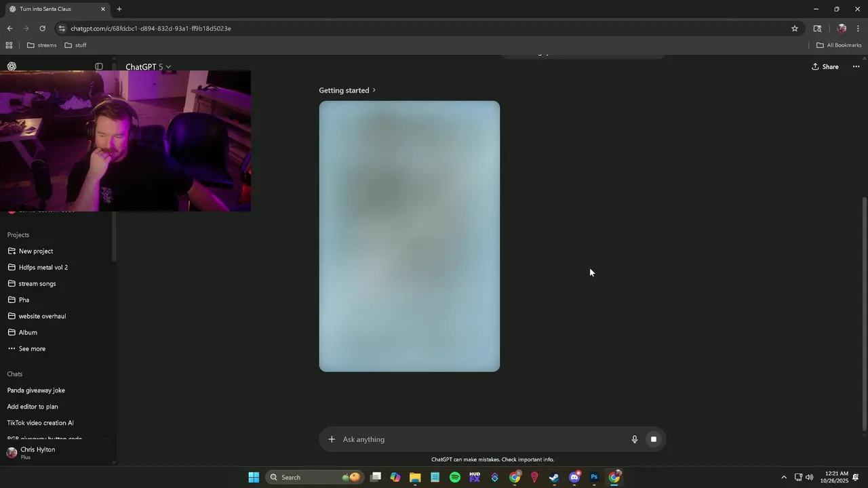The height and width of the screenshot is (488, 868).
Task: Open the conversation options three-dot menu
Action: pyautogui.click(x=856, y=66)
